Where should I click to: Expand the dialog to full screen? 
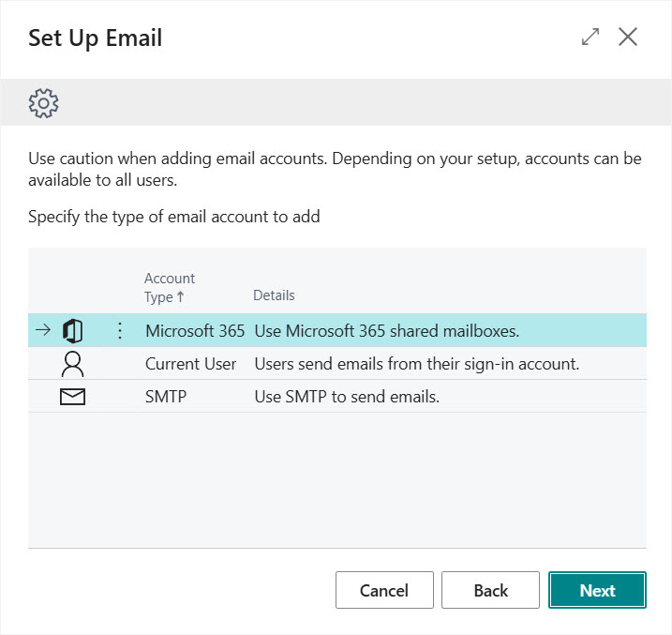pos(590,38)
